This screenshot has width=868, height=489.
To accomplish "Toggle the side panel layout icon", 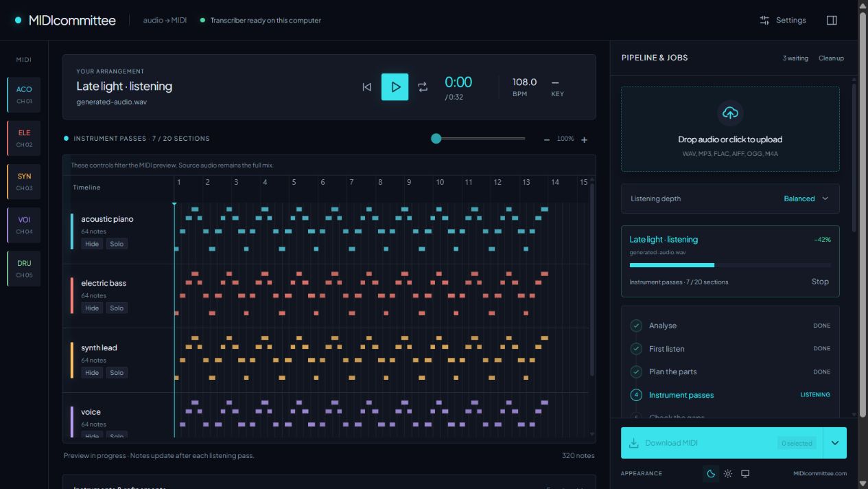I will tap(832, 20).
